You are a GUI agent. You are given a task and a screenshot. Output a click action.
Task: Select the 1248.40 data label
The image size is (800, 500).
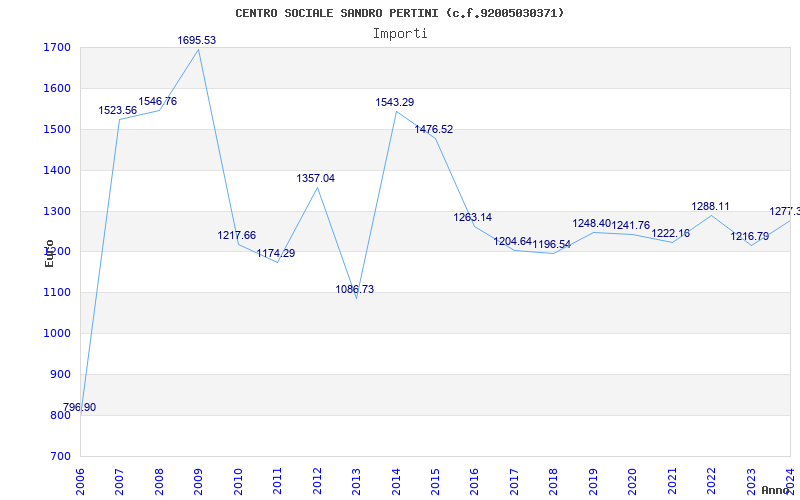click(x=591, y=223)
